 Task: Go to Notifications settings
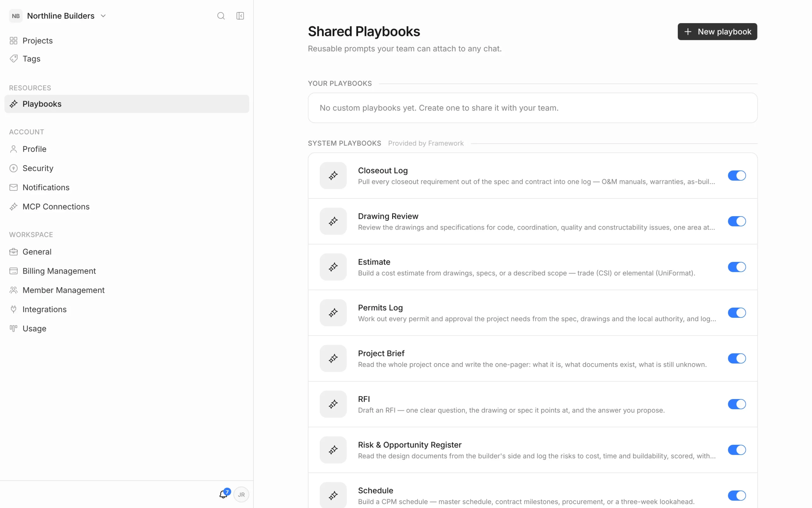coord(127,187)
